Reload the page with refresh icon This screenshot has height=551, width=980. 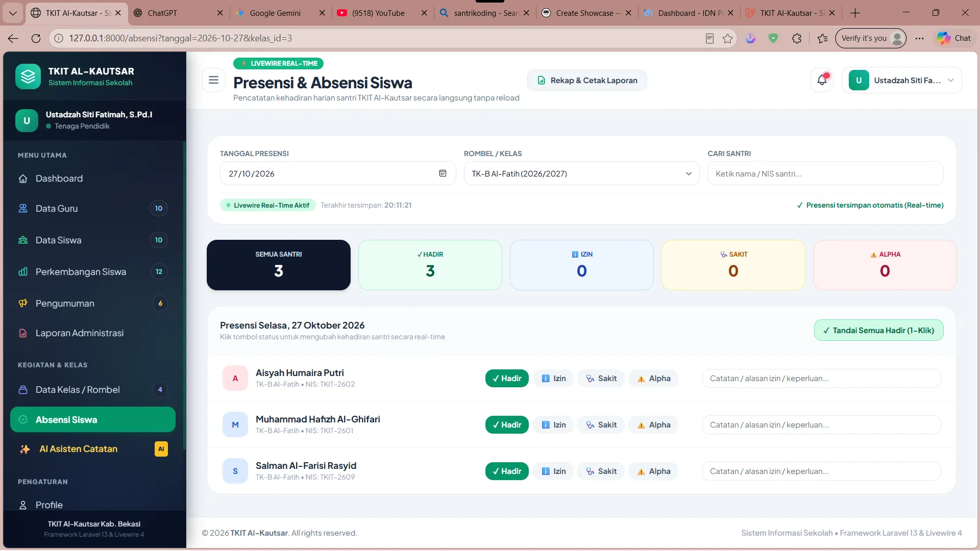tap(36, 38)
